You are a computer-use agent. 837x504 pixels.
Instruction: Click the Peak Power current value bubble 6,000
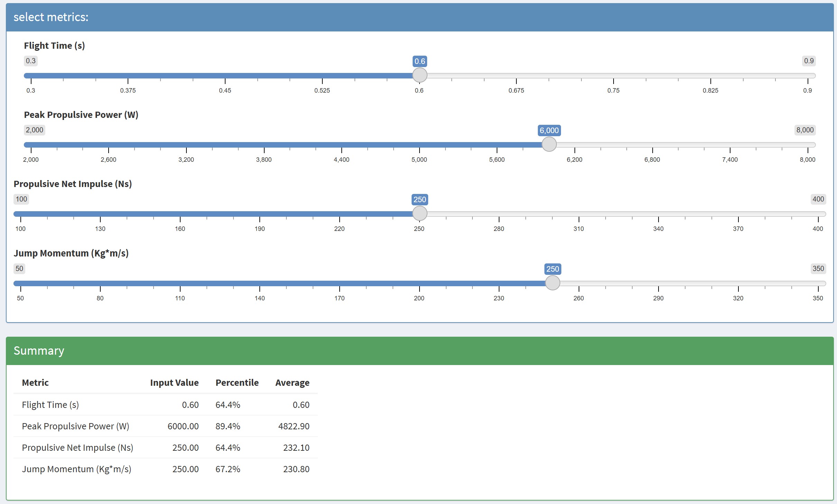pyautogui.click(x=549, y=131)
